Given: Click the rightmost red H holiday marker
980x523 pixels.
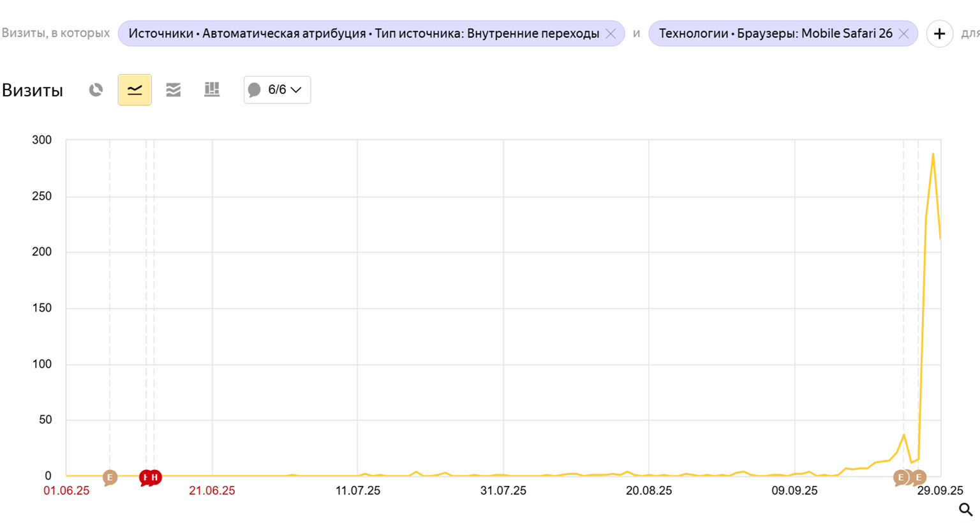Looking at the screenshot, I should click(154, 477).
